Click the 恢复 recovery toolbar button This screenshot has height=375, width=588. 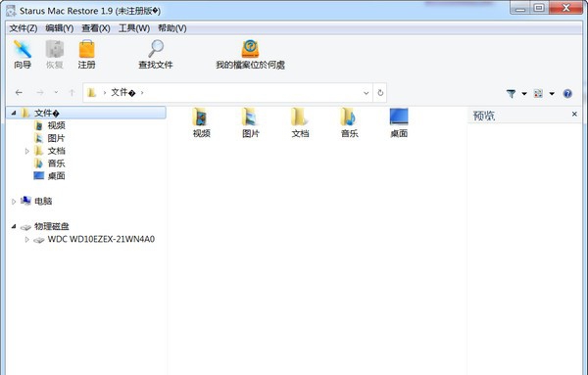click(54, 55)
